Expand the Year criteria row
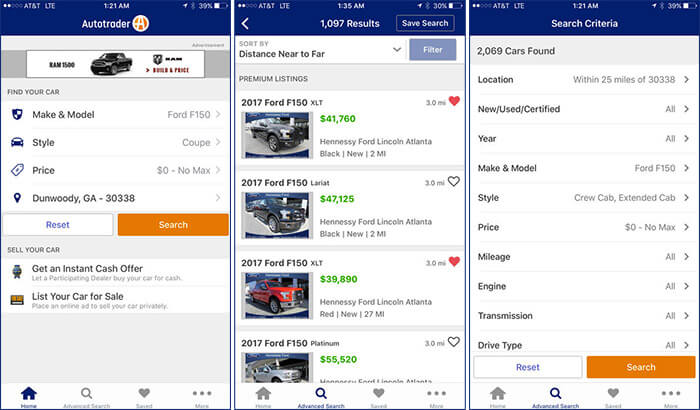Viewport: 700px width, 410px height. click(x=583, y=138)
